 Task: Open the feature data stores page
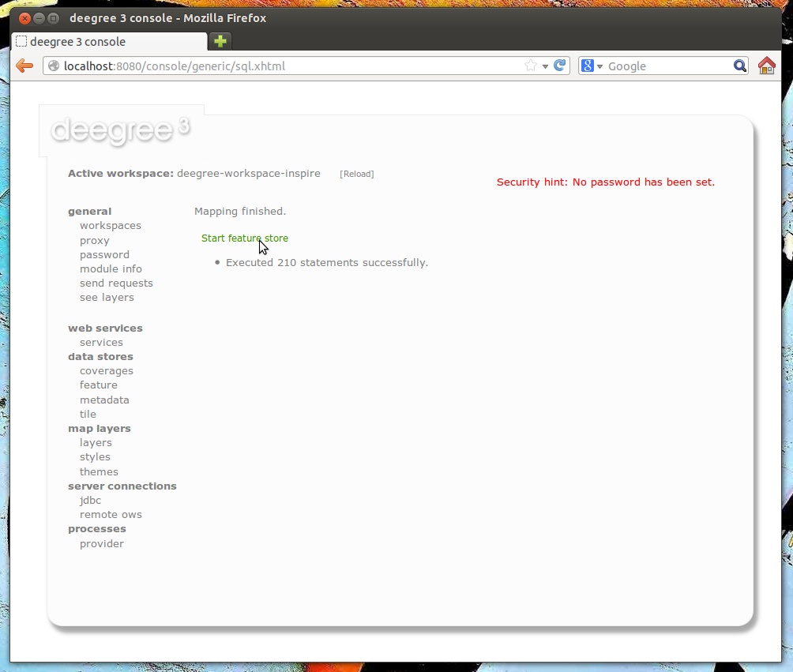click(99, 385)
